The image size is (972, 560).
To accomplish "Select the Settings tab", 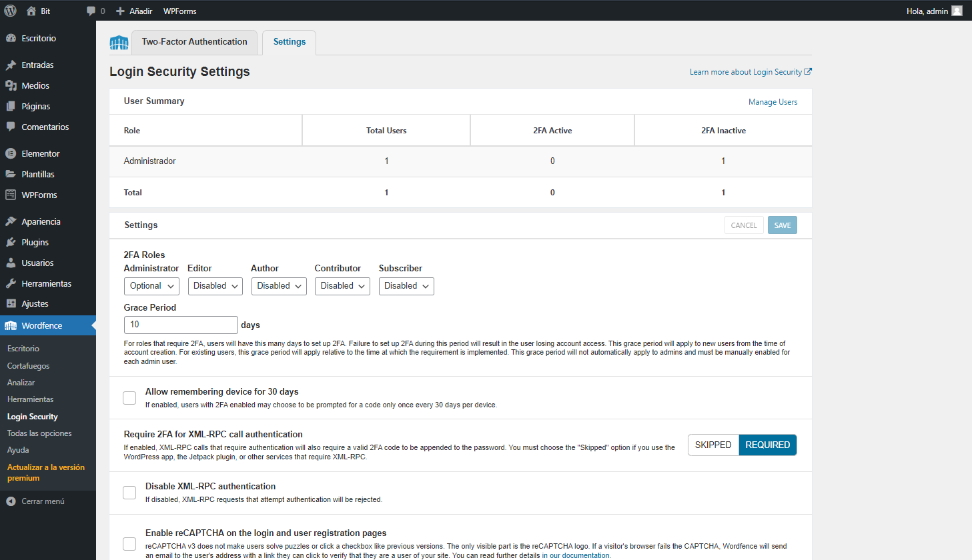I will (x=290, y=42).
